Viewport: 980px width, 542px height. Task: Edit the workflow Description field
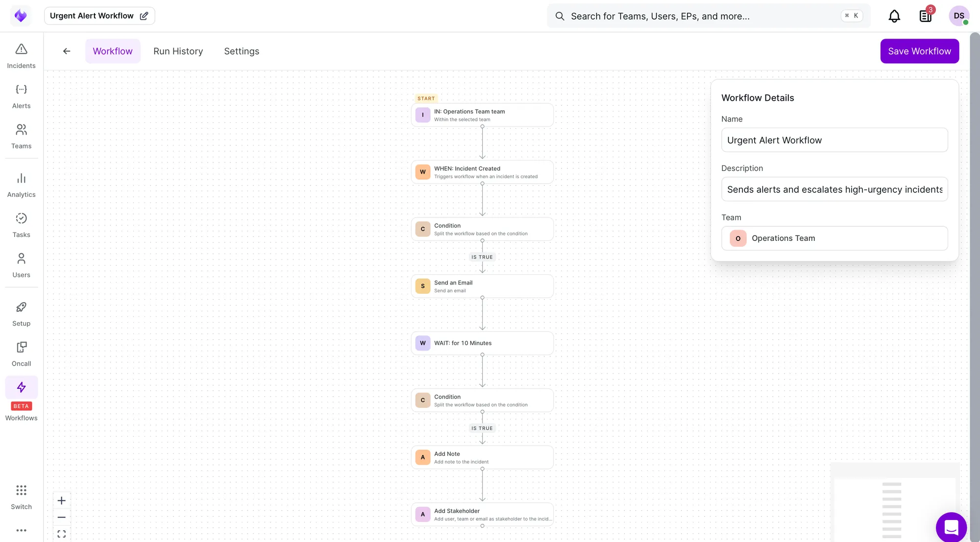pos(834,189)
